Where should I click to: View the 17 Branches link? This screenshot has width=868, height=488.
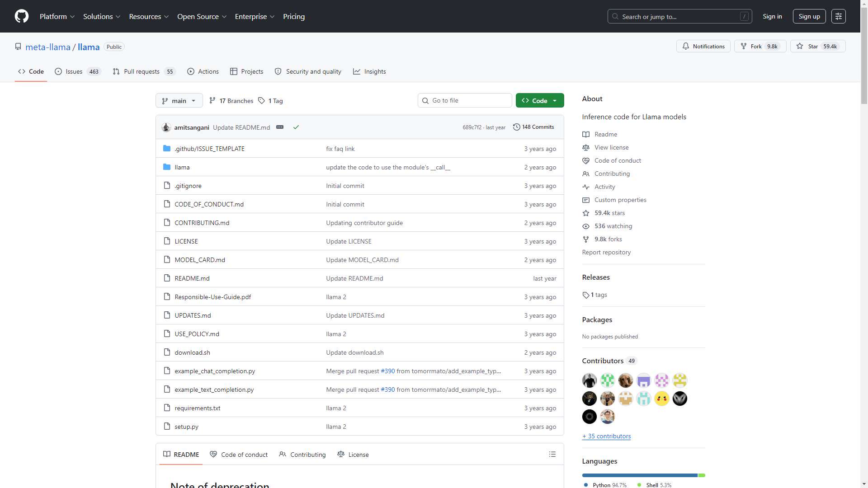(231, 101)
